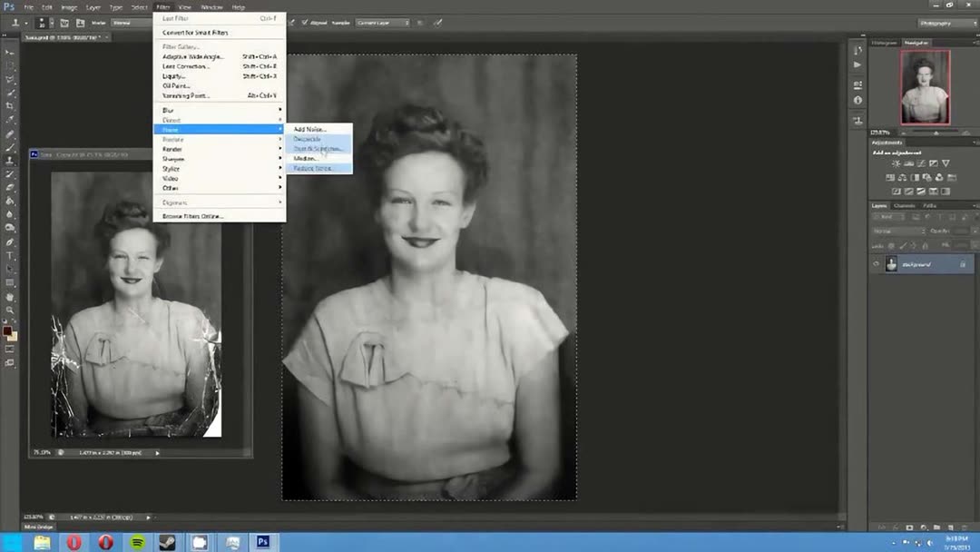
Task: Pick the Type tool
Action: pos(11,256)
